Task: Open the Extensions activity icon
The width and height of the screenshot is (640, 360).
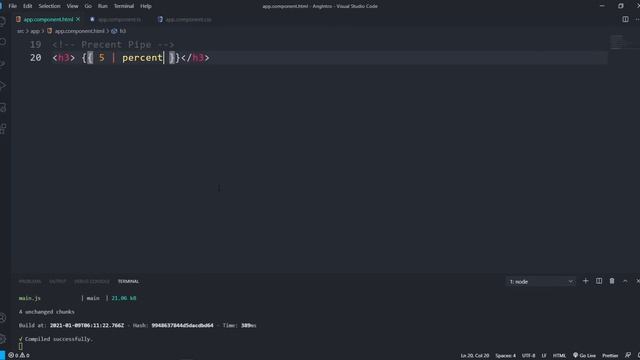Action: tap(3, 129)
